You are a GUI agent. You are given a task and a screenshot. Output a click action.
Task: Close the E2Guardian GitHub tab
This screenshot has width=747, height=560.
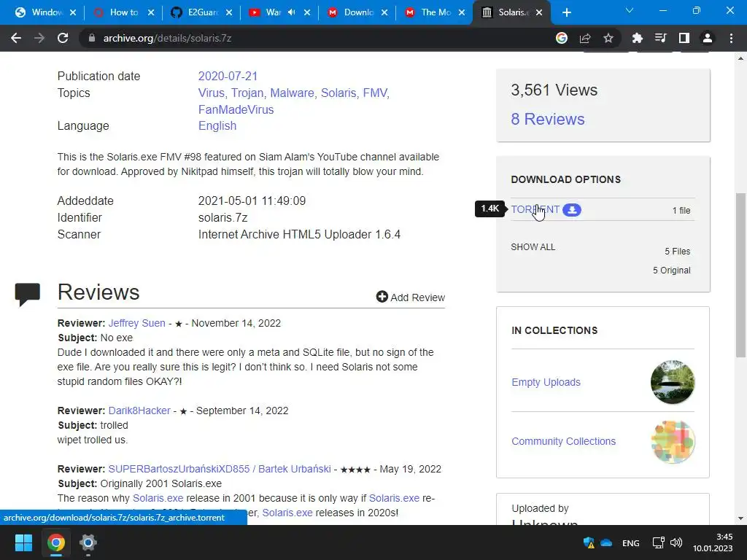coord(229,12)
